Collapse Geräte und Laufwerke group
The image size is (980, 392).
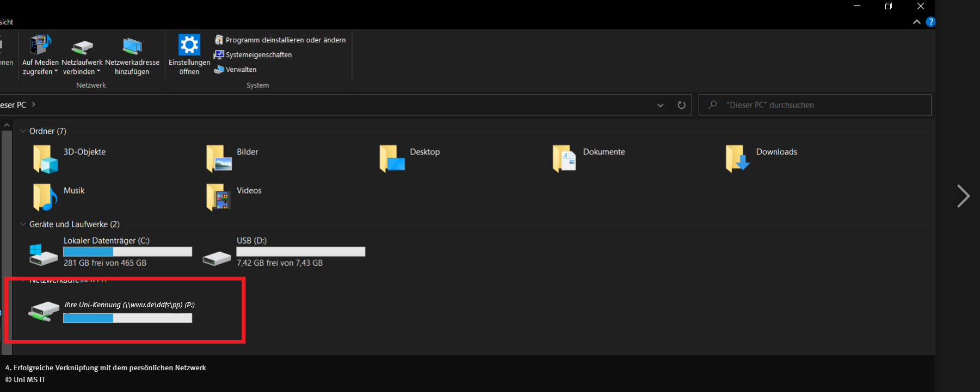point(23,225)
